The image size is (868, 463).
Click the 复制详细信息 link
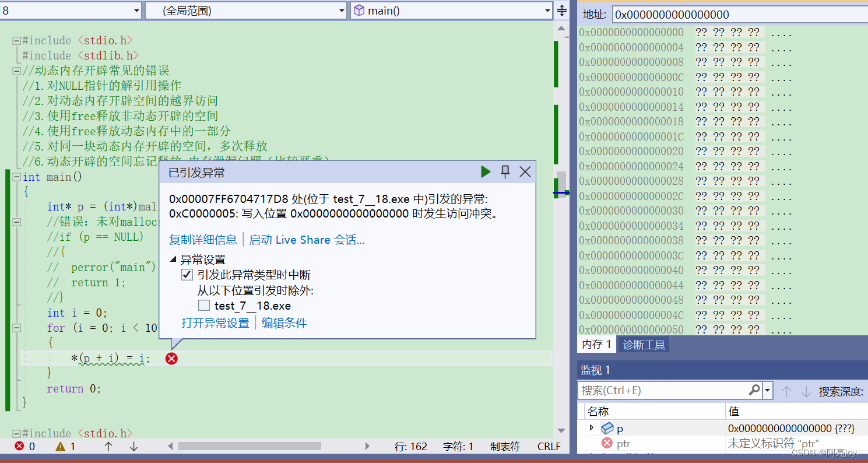(x=203, y=240)
